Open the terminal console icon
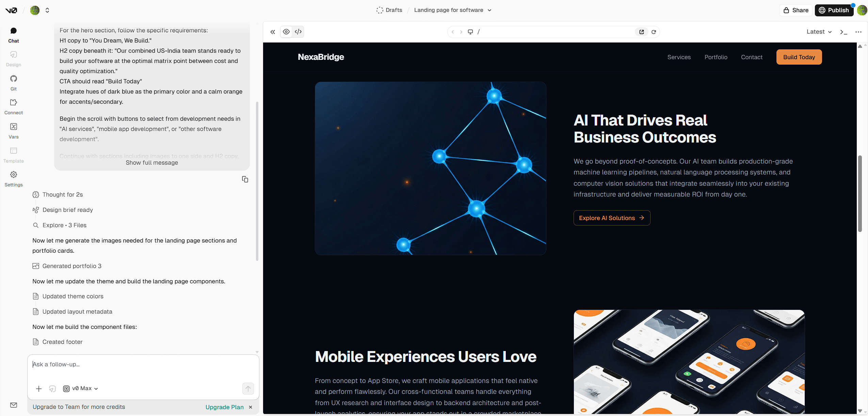Viewport: 868px width, 416px height. point(843,32)
